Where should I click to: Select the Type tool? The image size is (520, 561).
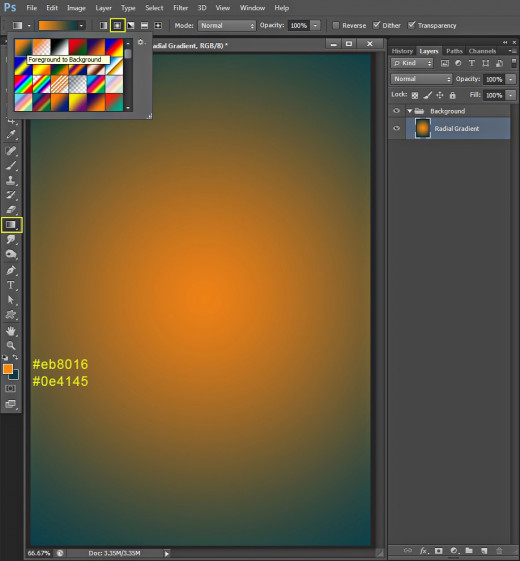tap(11, 285)
